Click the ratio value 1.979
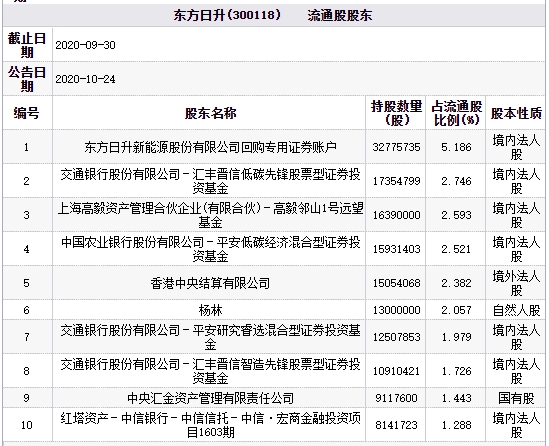This screenshot has height=446, width=549. tap(456, 337)
